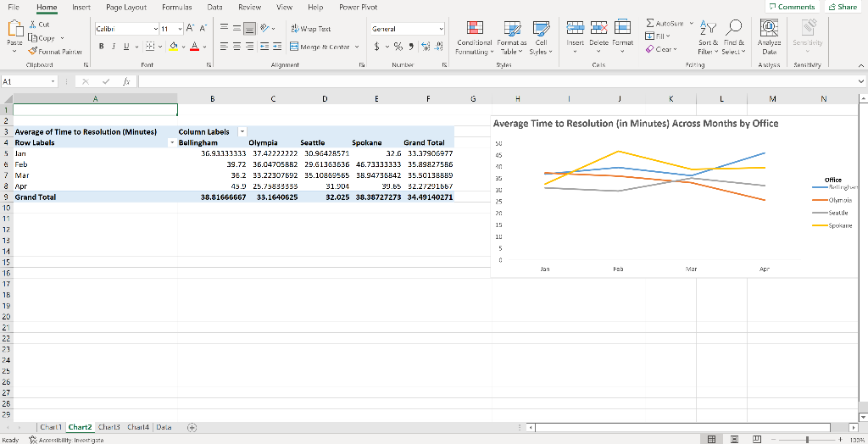Apply the red font color

click(194, 47)
